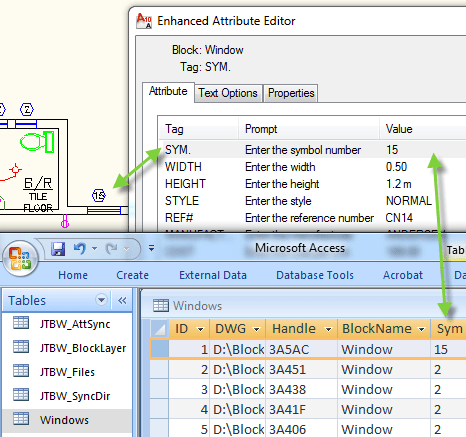Switch to the Text Options tab
Screen dimensions: 466x437
click(228, 93)
